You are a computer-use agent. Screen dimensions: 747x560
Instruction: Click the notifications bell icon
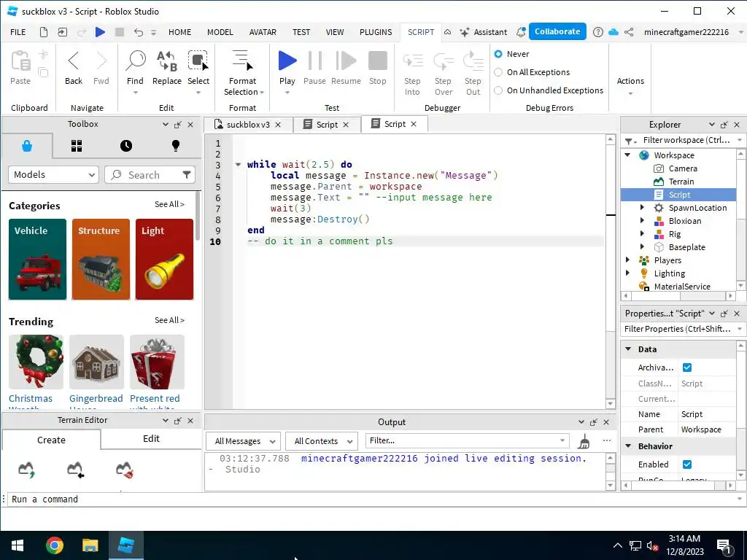(x=521, y=32)
